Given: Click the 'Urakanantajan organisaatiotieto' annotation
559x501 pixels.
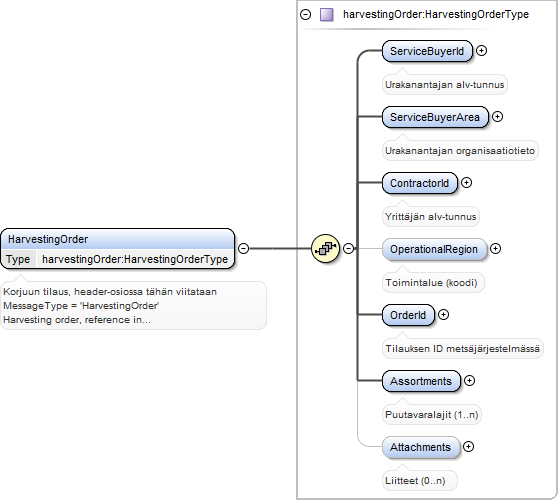Looking at the screenshot, I should 460,151.
